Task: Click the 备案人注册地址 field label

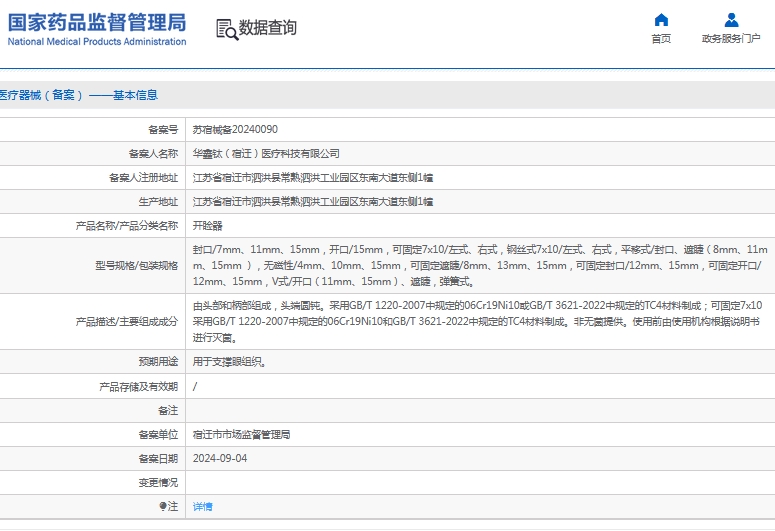Action: point(143,177)
